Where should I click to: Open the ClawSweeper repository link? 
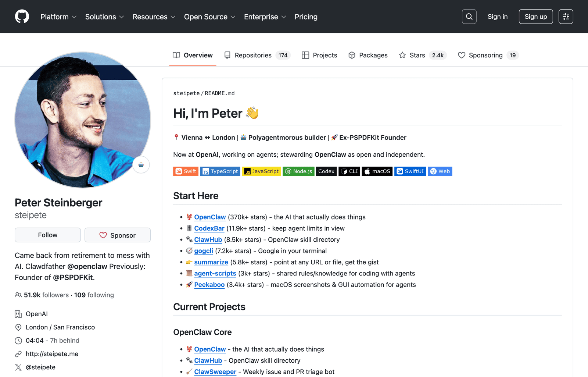click(215, 372)
